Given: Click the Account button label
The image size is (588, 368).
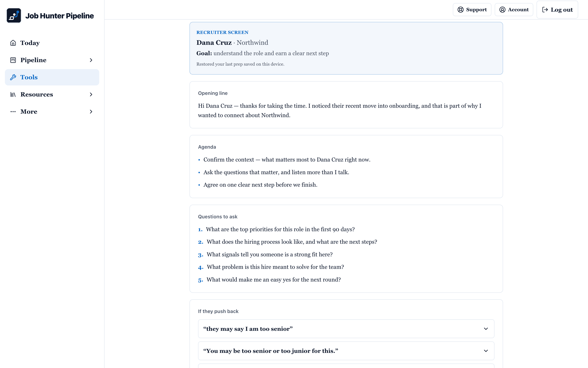Looking at the screenshot, I should tap(518, 9).
